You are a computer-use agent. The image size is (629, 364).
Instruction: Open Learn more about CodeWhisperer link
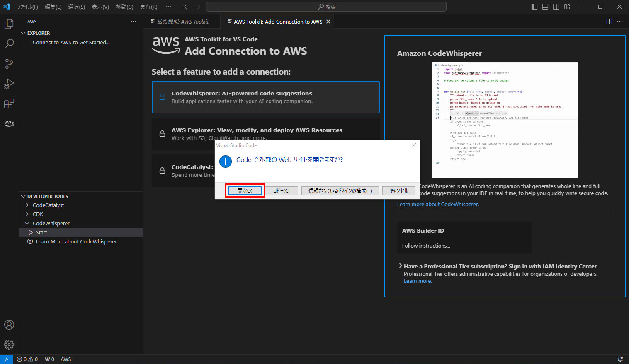(x=438, y=204)
